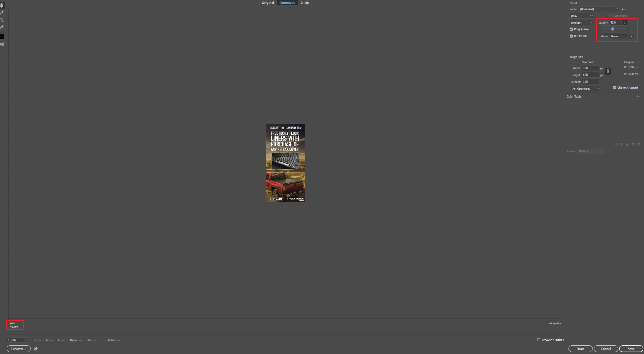
Task: Toggle the Progressive checkbox
Action: click(571, 29)
